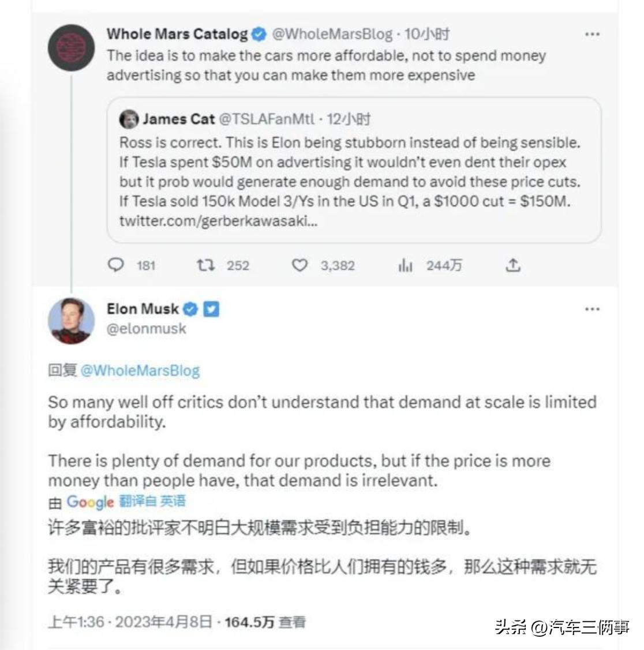Screen dimensions: 644x650
Task: Click the Google logo under Musk's tweet
Action: coord(88,502)
